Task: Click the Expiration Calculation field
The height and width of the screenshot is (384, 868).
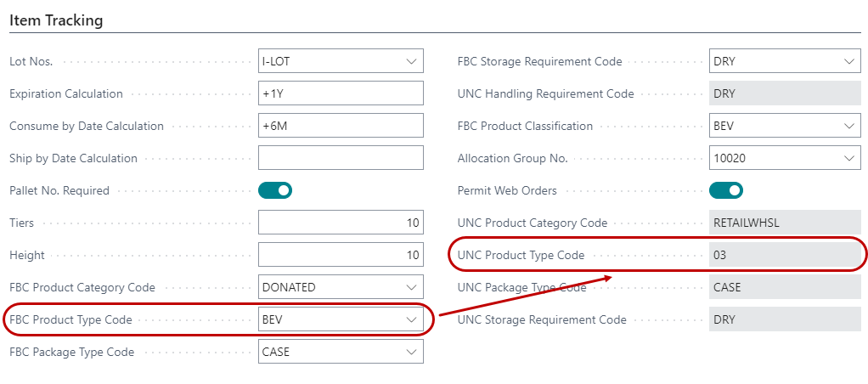Action: pos(340,93)
